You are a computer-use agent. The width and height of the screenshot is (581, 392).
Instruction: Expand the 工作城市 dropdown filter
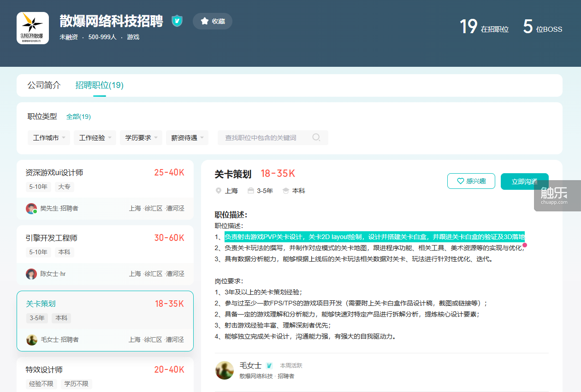[x=49, y=138]
